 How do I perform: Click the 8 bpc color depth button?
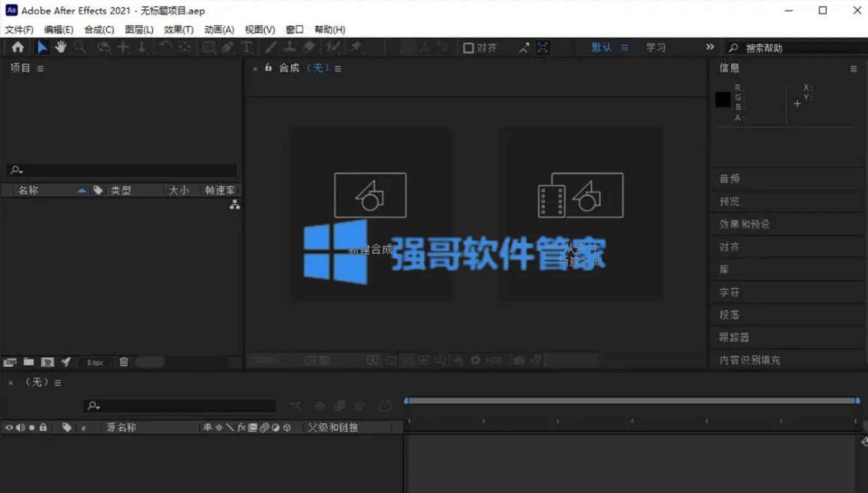point(95,362)
